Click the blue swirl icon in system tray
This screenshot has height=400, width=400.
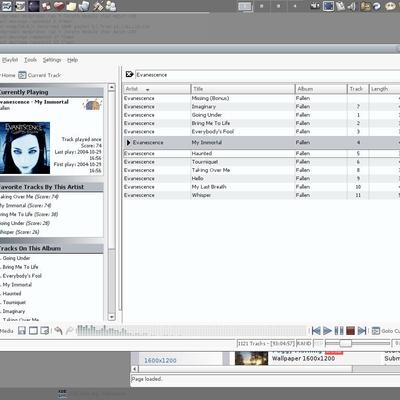(377, 6)
